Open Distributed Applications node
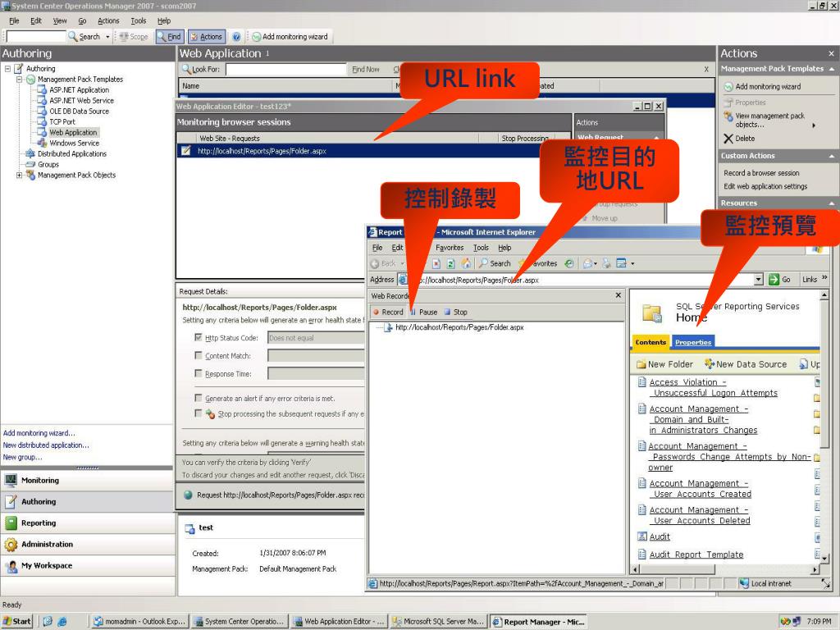 [72, 153]
